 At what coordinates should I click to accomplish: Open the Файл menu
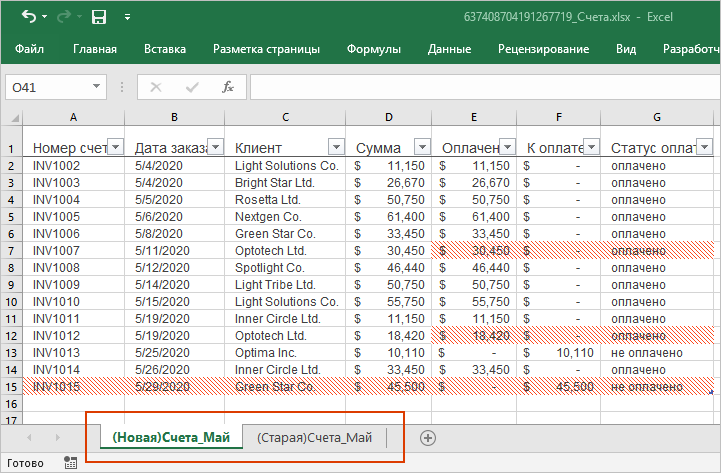click(29, 49)
